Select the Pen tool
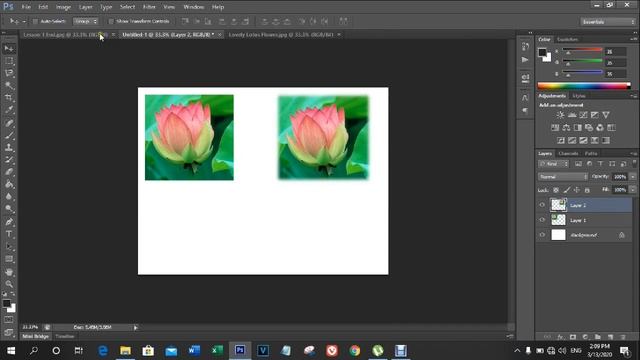 tap(9, 222)
